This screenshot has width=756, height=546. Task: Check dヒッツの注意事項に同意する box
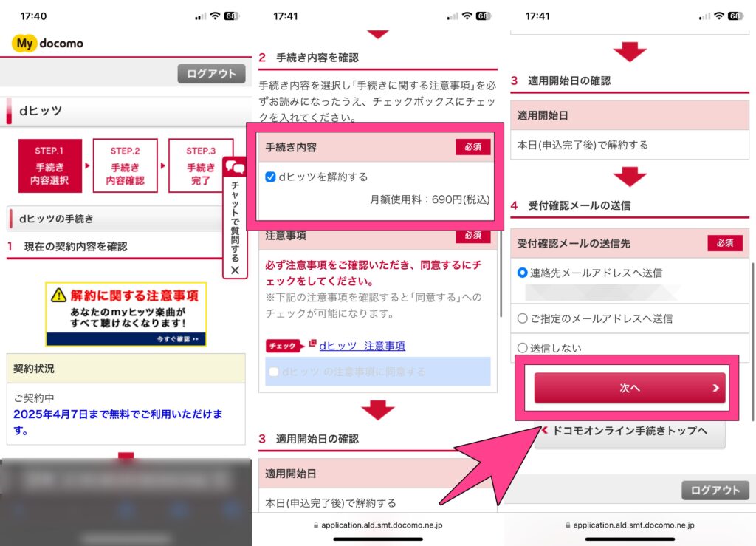point(274,372)
